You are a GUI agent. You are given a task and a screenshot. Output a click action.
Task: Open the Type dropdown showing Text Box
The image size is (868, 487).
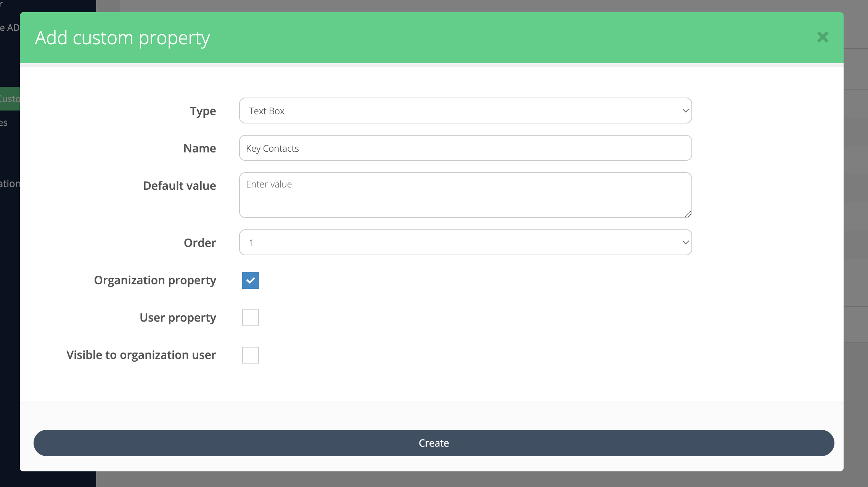[x=465, y=111]
